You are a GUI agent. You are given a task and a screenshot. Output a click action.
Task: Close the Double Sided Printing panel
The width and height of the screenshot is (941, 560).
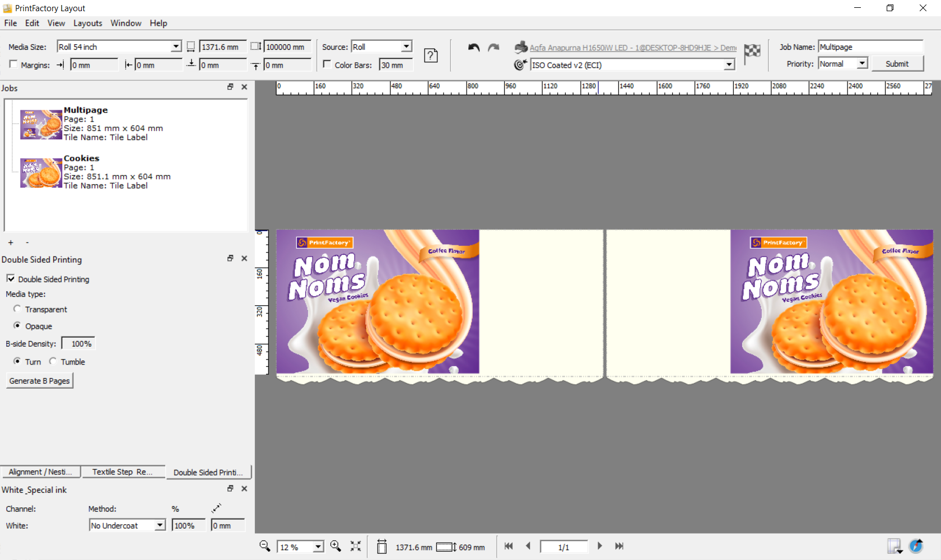coord(244,258)
